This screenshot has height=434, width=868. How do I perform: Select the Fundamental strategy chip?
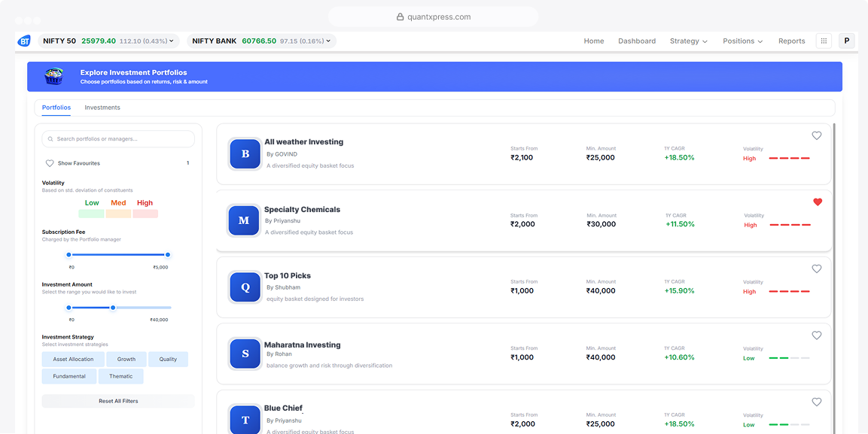coord(69,377)
